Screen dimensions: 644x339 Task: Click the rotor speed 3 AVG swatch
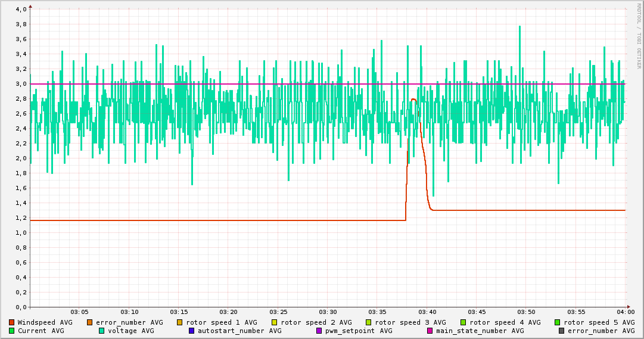click(369, 322)
